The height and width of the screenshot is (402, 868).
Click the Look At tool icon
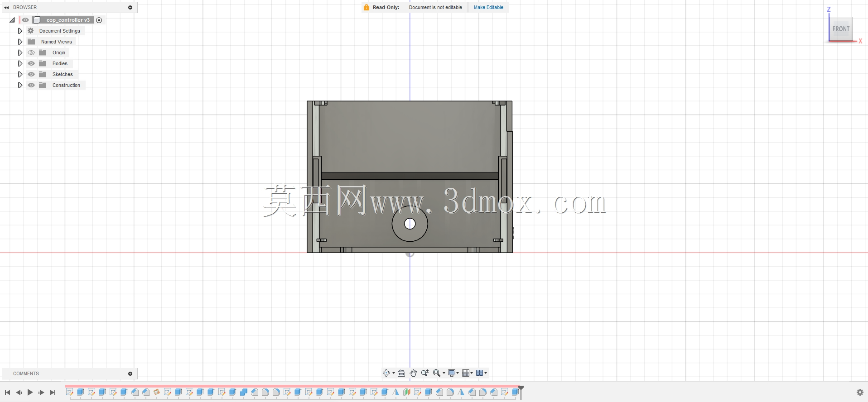[x=401, y=373]
